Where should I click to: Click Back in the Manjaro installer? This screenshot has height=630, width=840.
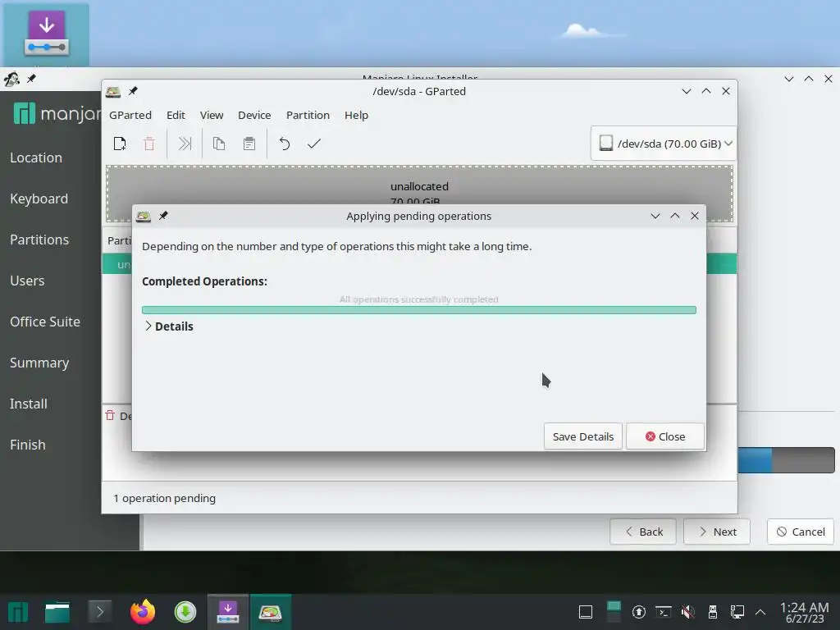coord(643,532)
